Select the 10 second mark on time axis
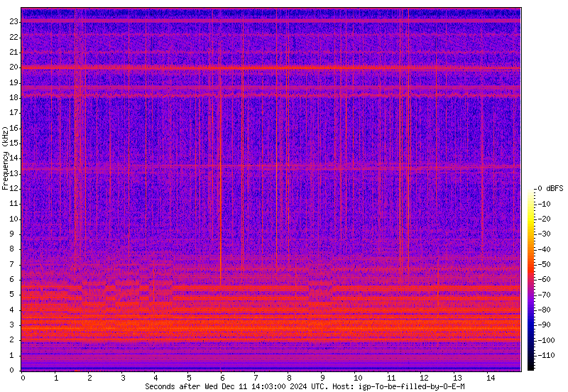The width and height of the screenshot is (568, 392). (x=356, y=378)
